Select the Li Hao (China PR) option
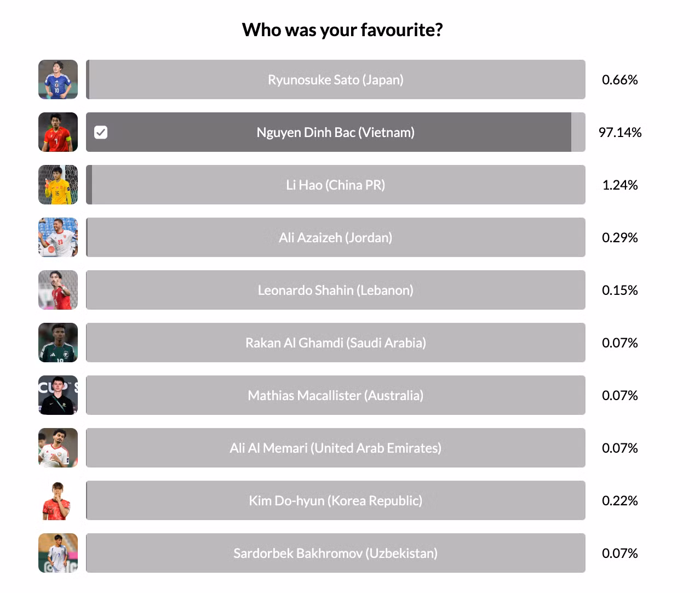The width and height of the screenshot is (700, 593). coord(335,185)
